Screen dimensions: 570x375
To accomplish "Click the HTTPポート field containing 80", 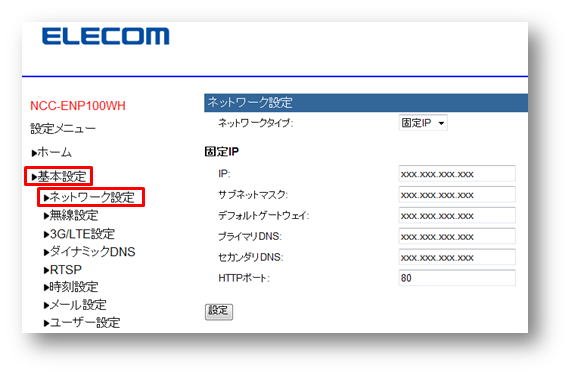I will tap(457, 278).
